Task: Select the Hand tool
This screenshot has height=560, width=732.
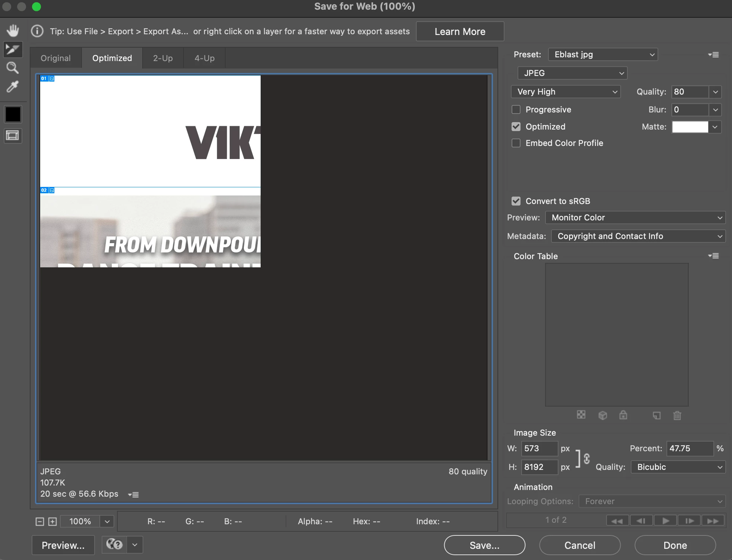Action: point(13,31)
